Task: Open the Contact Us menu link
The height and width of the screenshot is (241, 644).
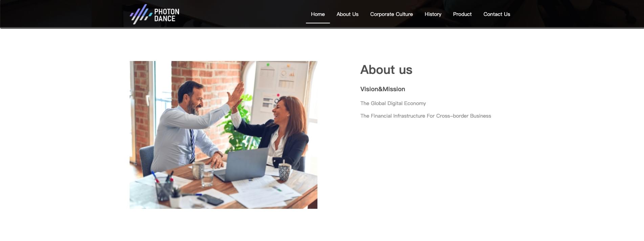Action: coord(496,14)
